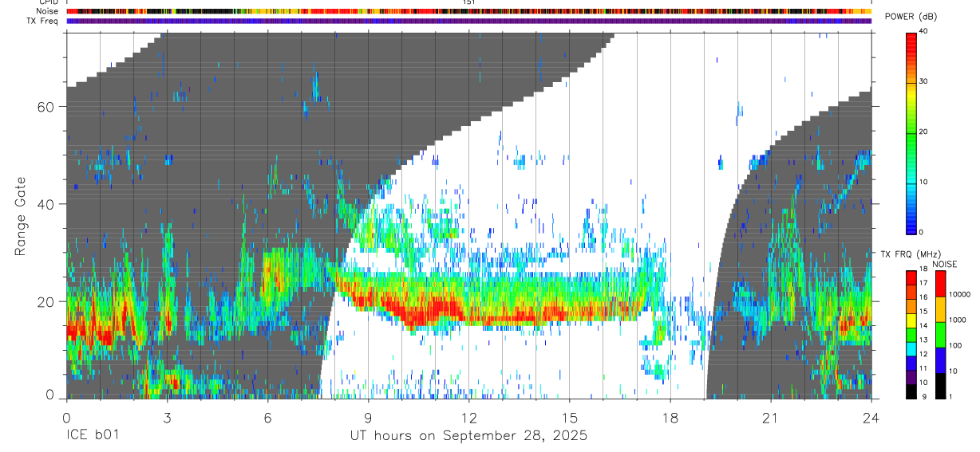980x452 pixels.
Task: Click the POWER (dB) colorbar title
Action: (911, 17)
